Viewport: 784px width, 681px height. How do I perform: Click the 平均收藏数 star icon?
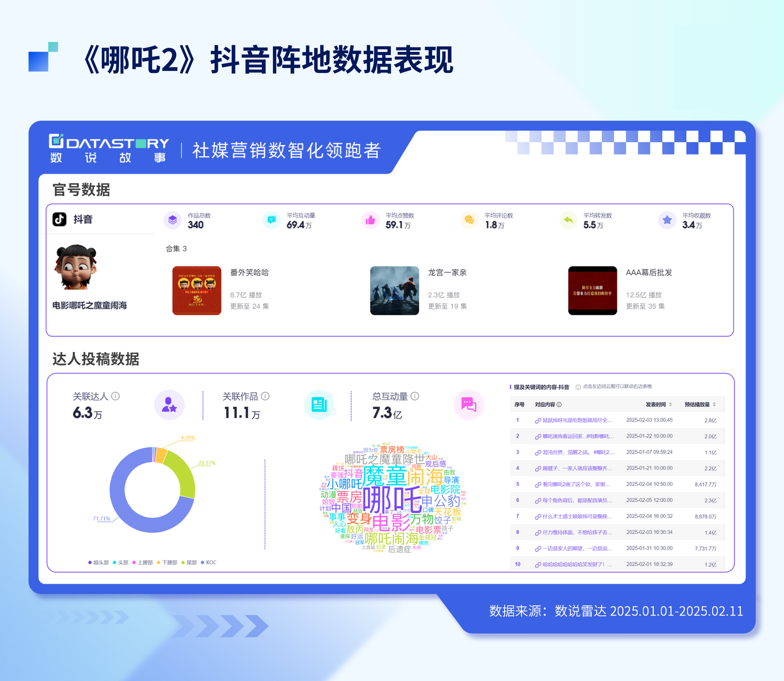667,220
